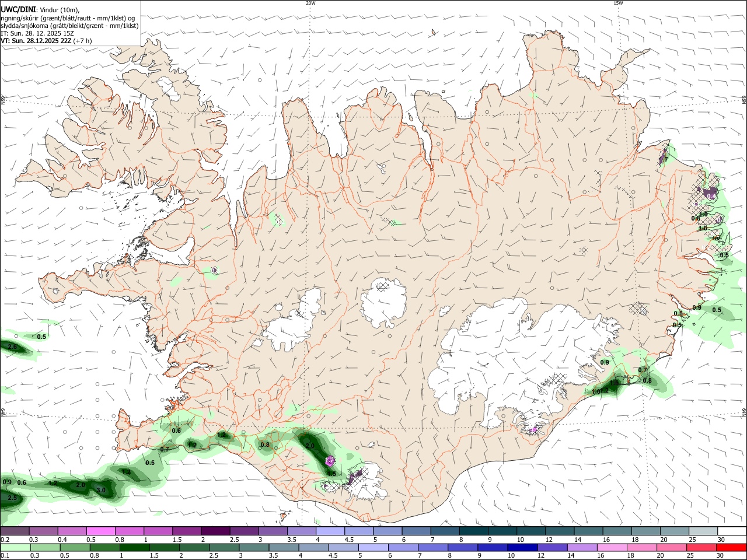The width and height of the screenshot is (747, 560).
Task: Click the lower legend swatch between 4 and 4.5
Action: [x=314, y=547]
